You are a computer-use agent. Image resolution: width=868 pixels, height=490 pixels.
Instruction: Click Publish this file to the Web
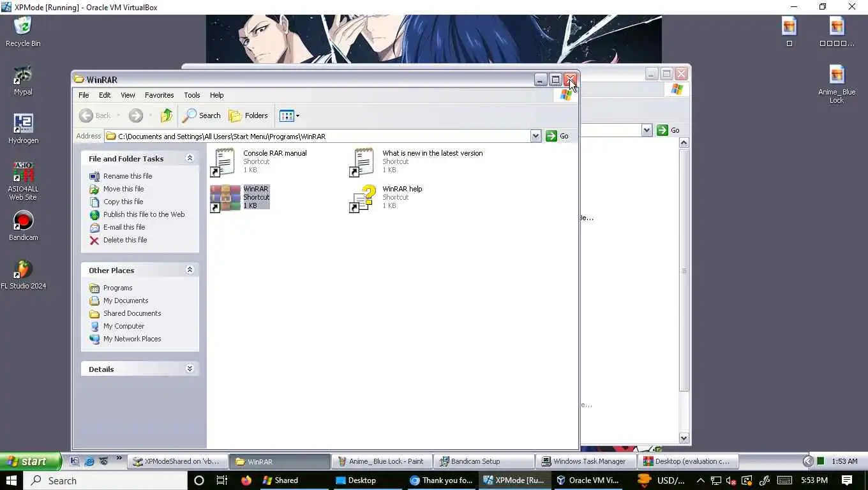point(144,214)
